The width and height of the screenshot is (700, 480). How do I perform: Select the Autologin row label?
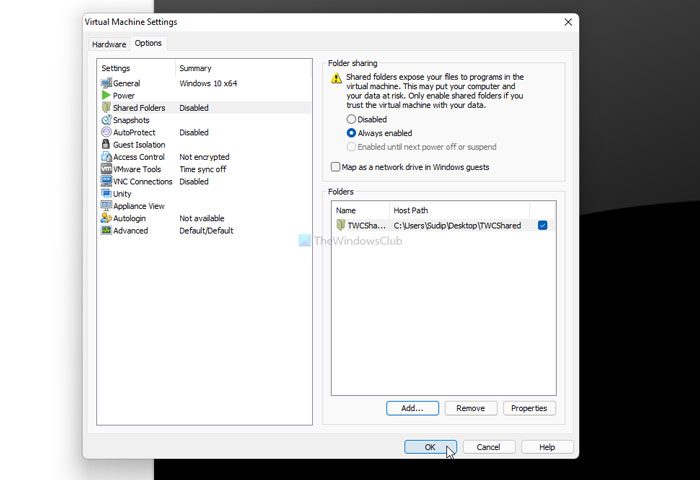pyautogui.click(x=129, y=218)
